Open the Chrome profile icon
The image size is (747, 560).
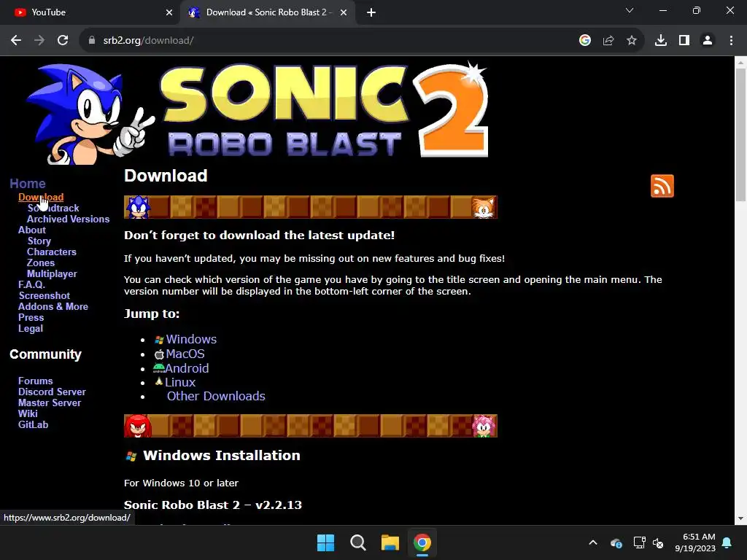[708, 41]
